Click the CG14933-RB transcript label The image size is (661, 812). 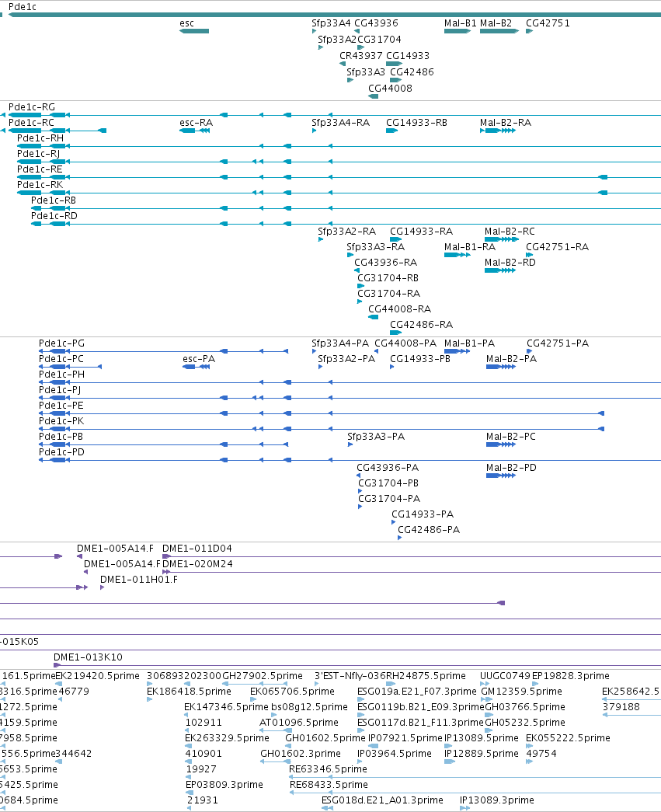pos(416,123)
